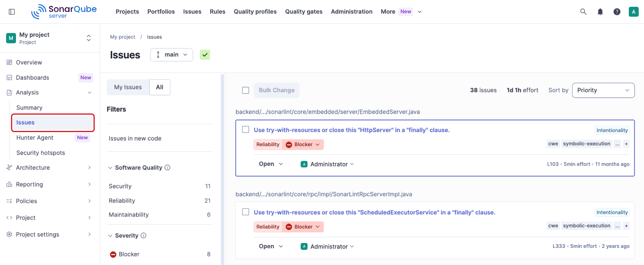Click the Policies sidebar icon
644x265 pixels.
point(9,201)
